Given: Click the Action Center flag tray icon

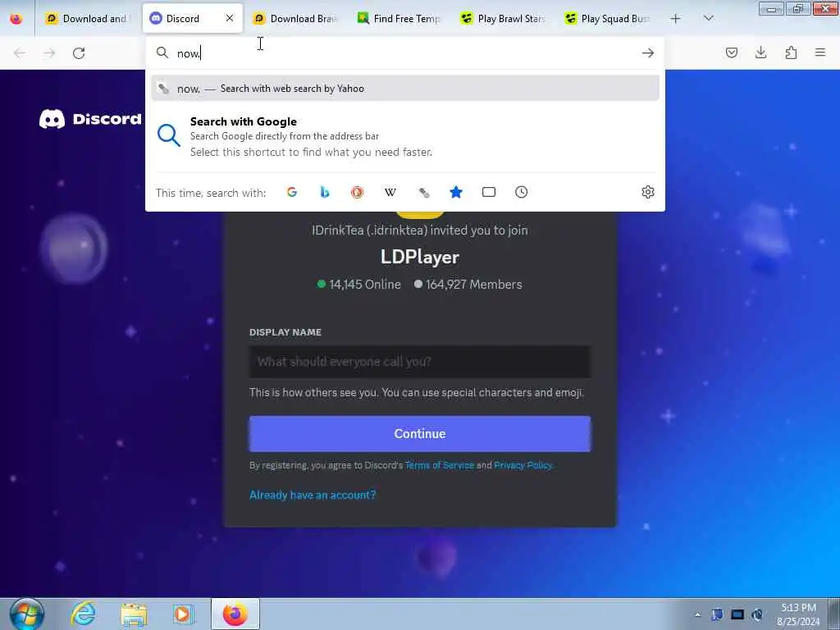Looking at the screenshot, I should 717,614.
